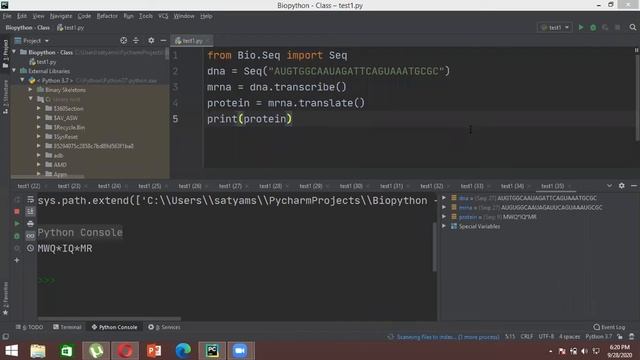Click the locate/scroll-from-source target icon in Project panel
The image size is (640, 360).
point(124,40)
